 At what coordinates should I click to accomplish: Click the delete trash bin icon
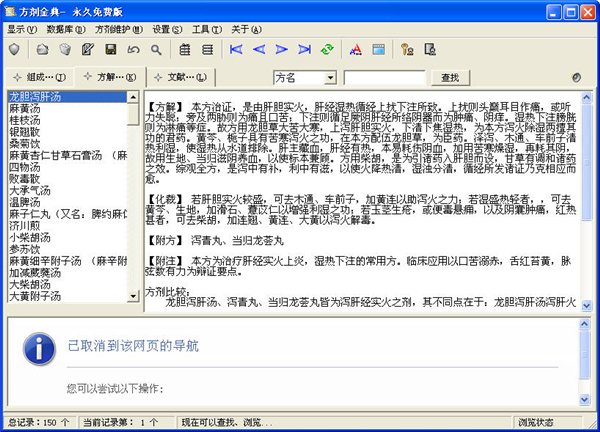click(65, 49)
